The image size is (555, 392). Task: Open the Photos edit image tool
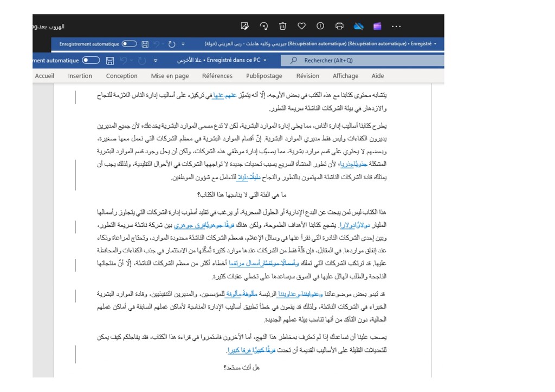[x=244, y=26]
